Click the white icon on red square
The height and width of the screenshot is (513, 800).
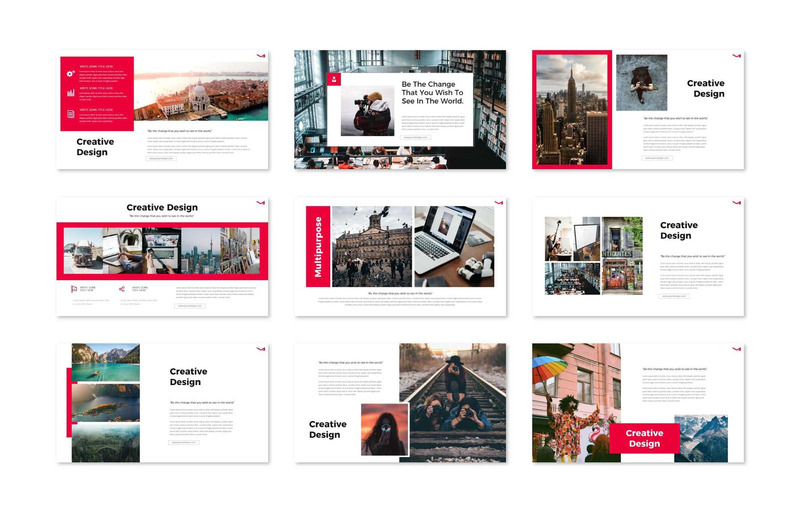334,79
